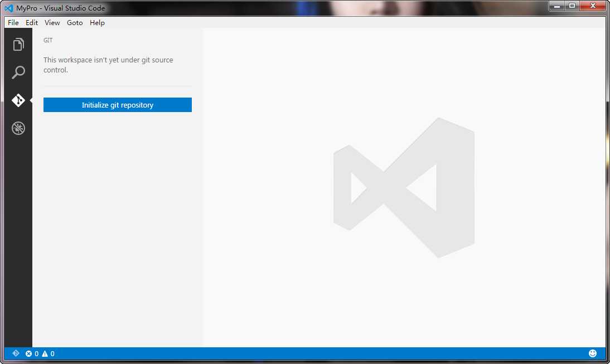The height and width of the screenshot is (364, 610).
Task: Open the Edit menu
Action: click(32, 22)
